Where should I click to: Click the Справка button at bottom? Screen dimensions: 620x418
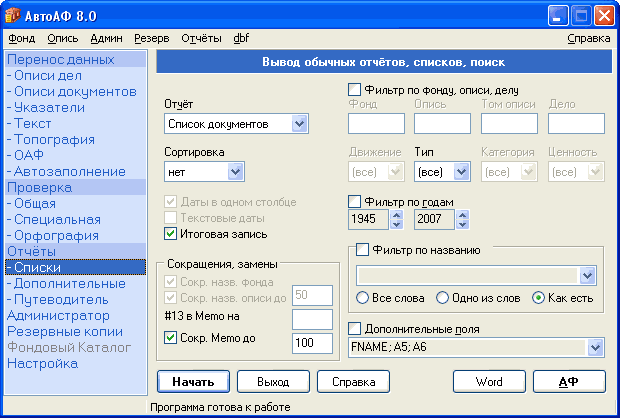click(353, 382)
